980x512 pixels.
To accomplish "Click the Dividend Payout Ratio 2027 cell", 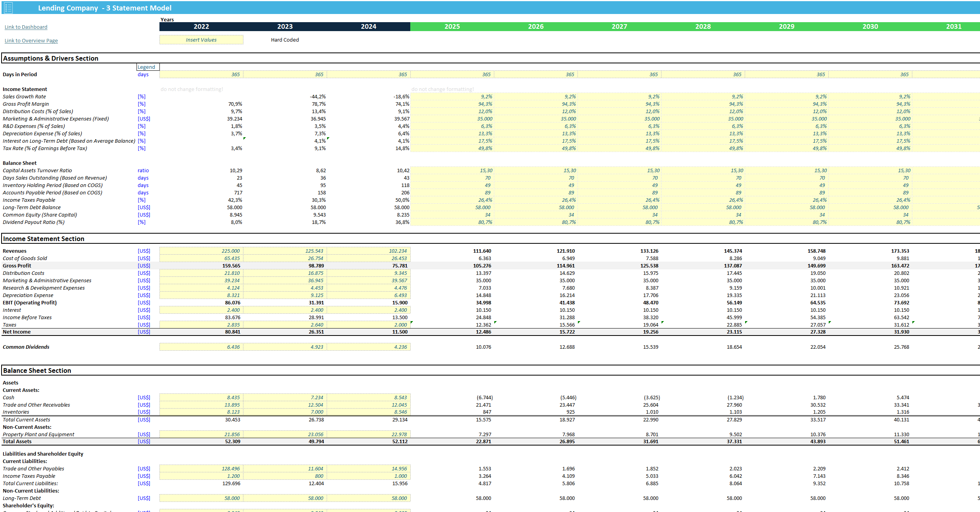I will [618, 222].
